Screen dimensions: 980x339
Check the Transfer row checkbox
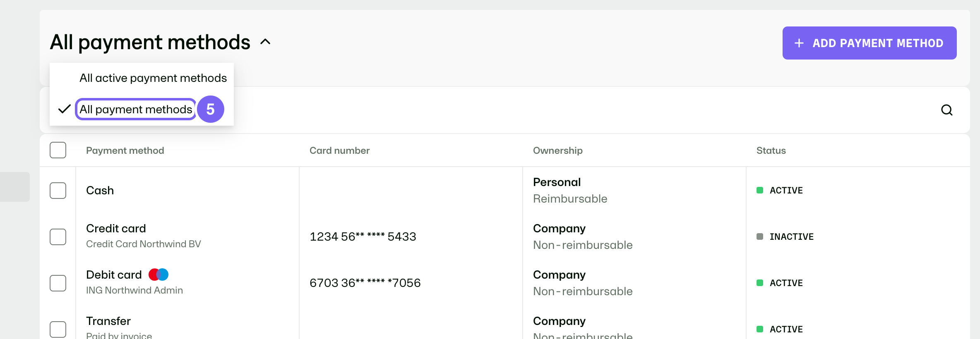click(x=58, y=329)
